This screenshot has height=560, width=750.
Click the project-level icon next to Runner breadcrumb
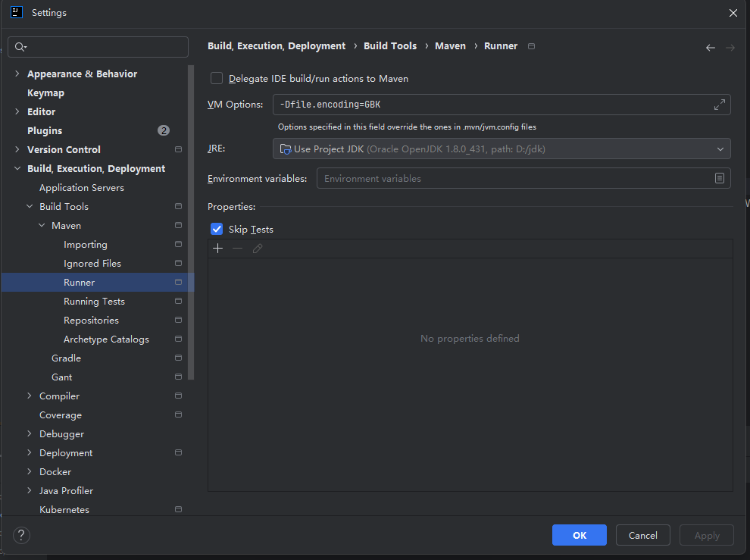[531, 46]
